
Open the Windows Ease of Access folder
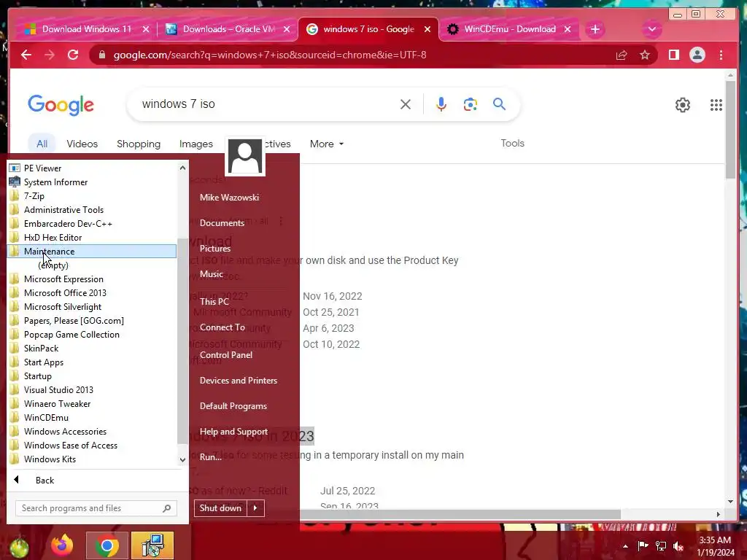[x=92, y=445]
